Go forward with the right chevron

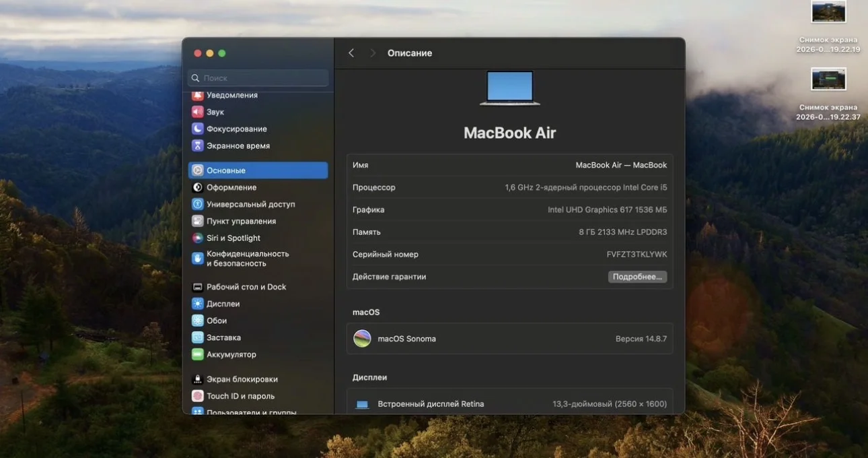coord(372,53)
